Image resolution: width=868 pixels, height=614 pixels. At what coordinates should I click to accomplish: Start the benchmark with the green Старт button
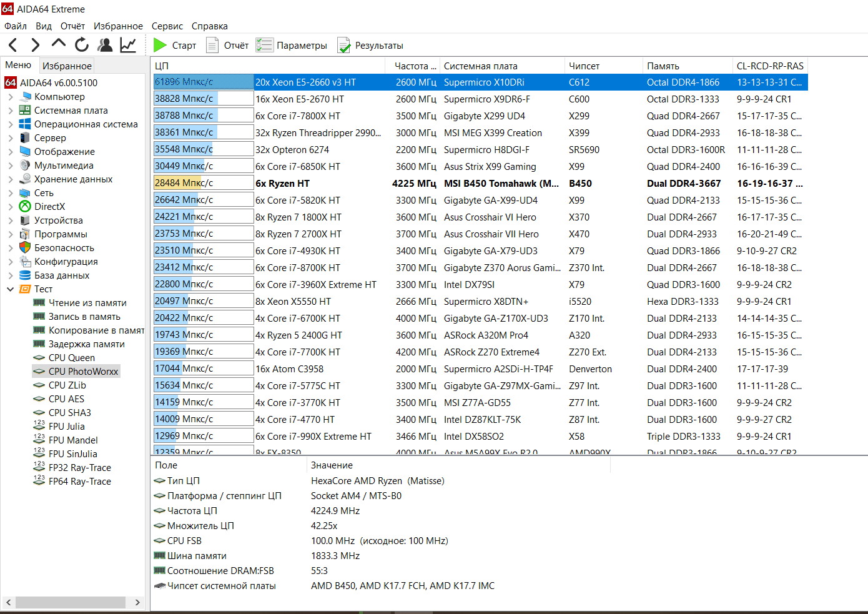pos(175,45)
